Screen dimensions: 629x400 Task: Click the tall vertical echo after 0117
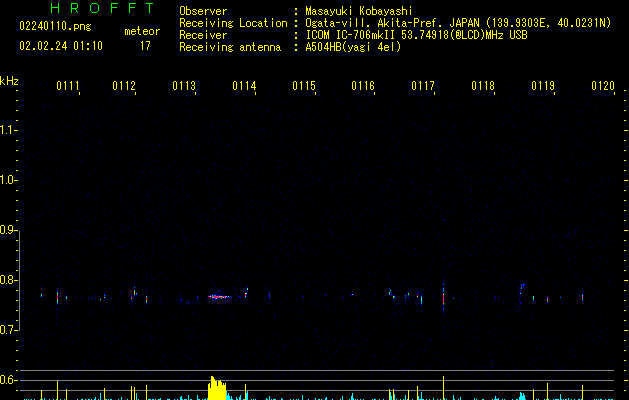(x=443, y=297)
